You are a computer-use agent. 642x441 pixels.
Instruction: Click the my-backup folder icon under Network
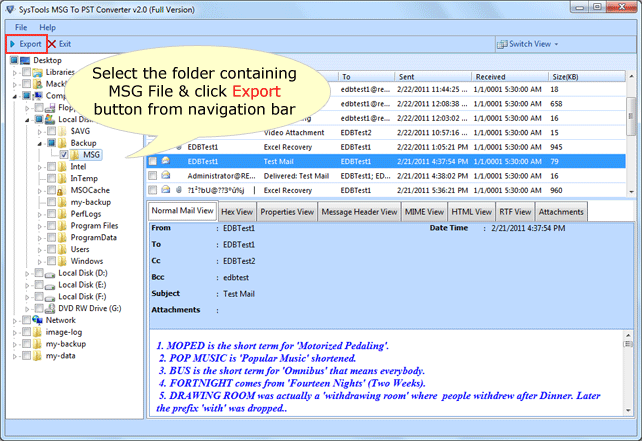pos(37,344)
